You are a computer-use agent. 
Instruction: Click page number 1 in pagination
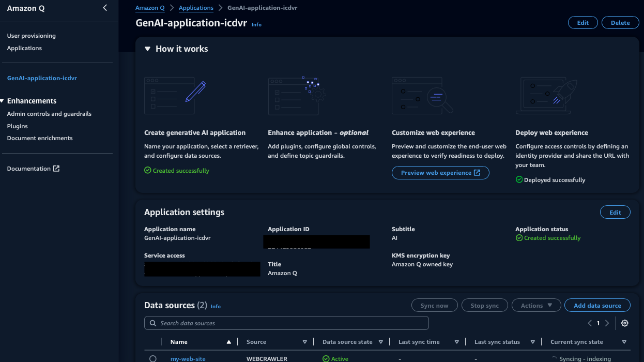tap(599, 323)
